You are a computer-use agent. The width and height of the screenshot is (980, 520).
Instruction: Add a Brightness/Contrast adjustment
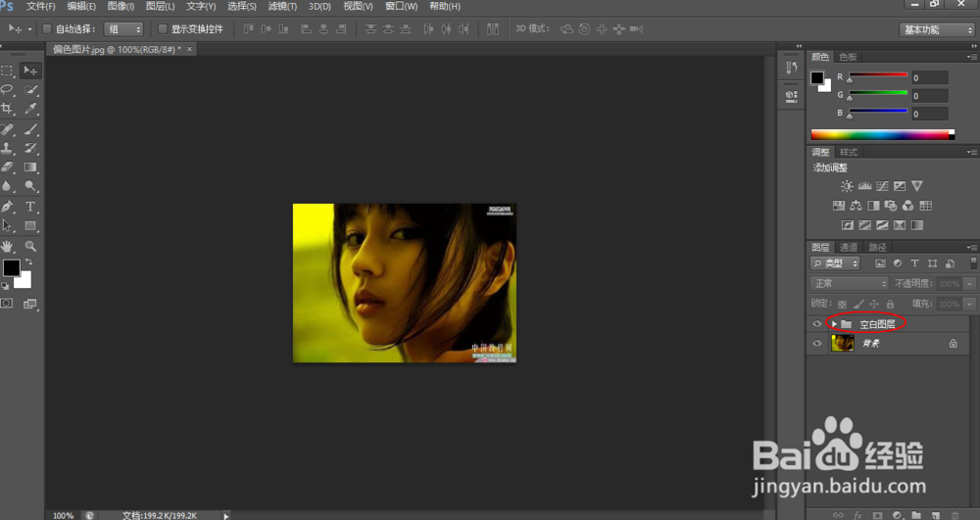847,186
